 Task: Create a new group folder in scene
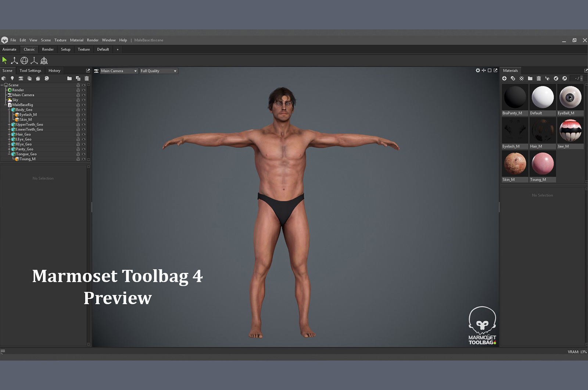tap(69, 78)
